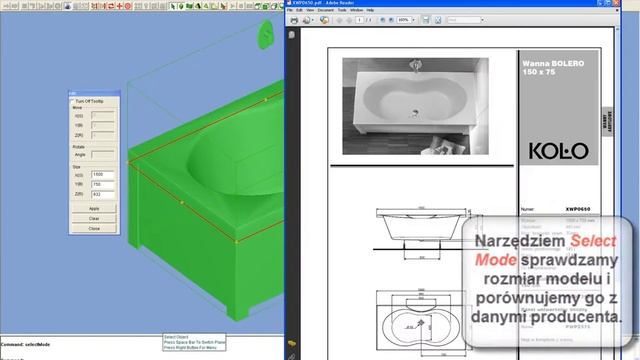Image resolution: width=640 pixels, height=360 pixels.
Task: Click the bathtub photo in the PDF
Action: tap(415, 106)
